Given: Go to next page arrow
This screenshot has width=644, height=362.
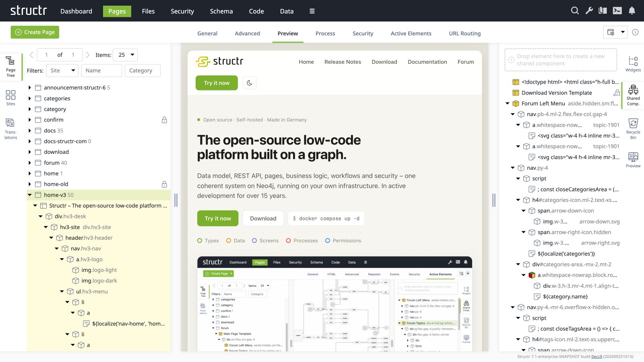Looking at the screenshot, I should (x=87, y=55).
